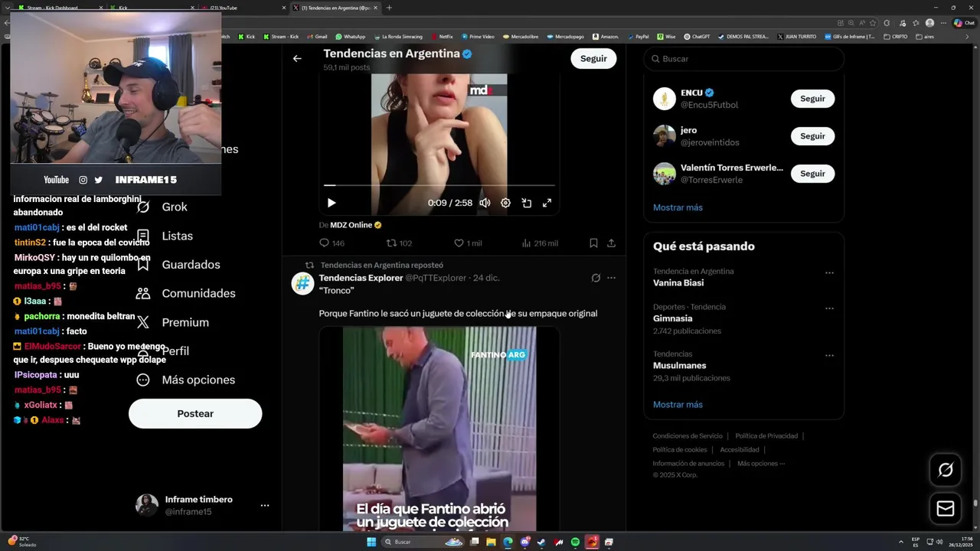Like the post with 1 mil likes

coord(468,243)
